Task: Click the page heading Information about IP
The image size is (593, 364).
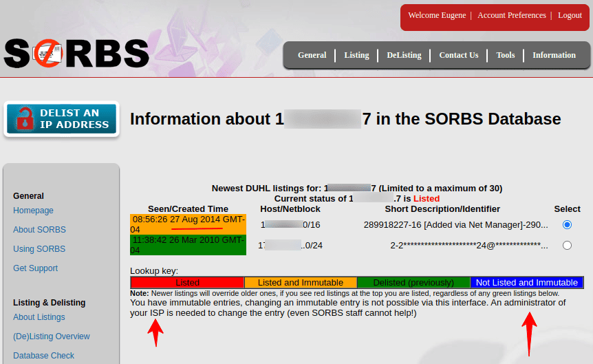Action: click(x=345, y=119)
